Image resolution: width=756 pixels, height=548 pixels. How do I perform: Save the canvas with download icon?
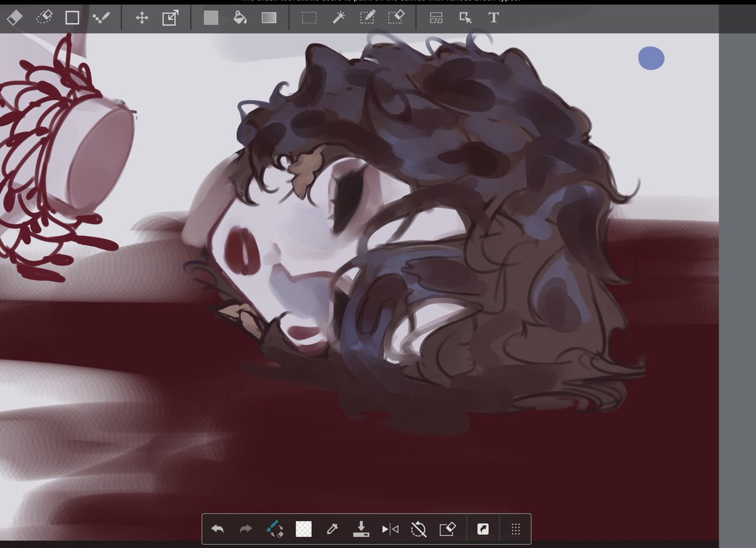(361, 529)
